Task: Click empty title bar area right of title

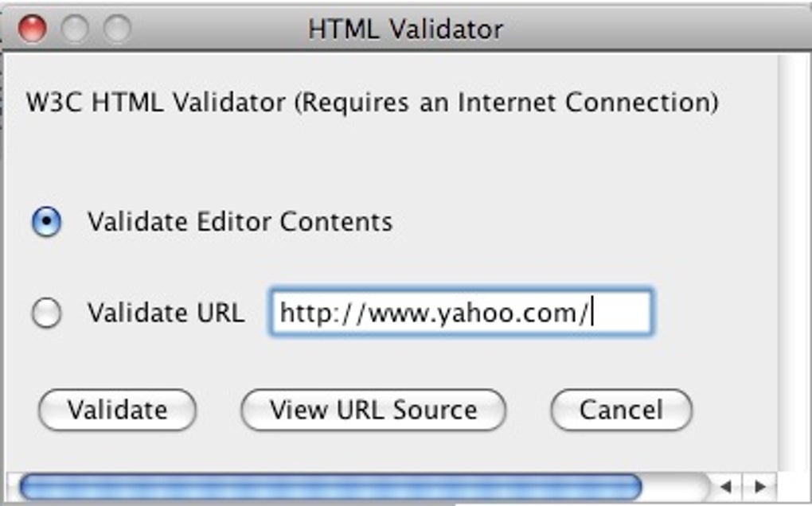Action: point(653,29)
